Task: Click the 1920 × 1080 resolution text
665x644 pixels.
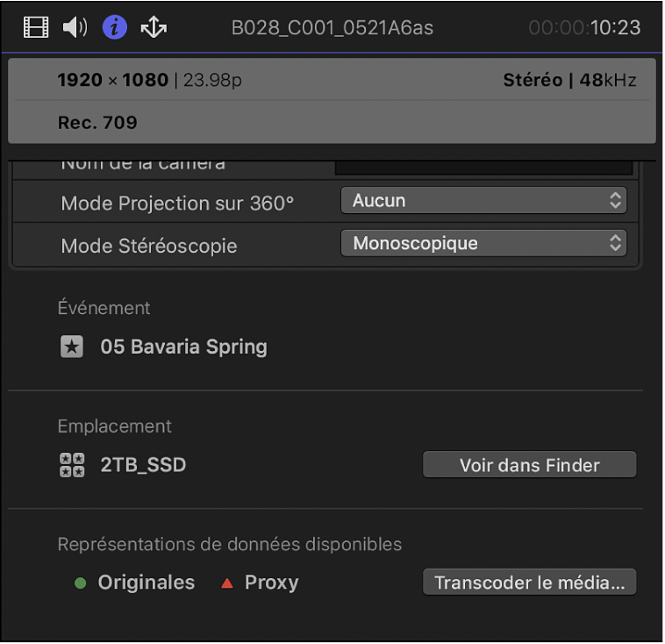Action: click(x=112, y=80)
